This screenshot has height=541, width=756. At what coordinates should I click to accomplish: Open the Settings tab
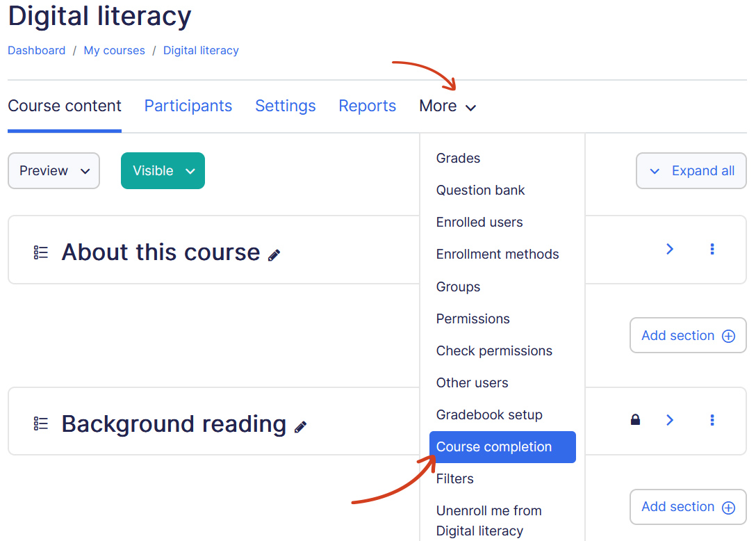(285, 106)
